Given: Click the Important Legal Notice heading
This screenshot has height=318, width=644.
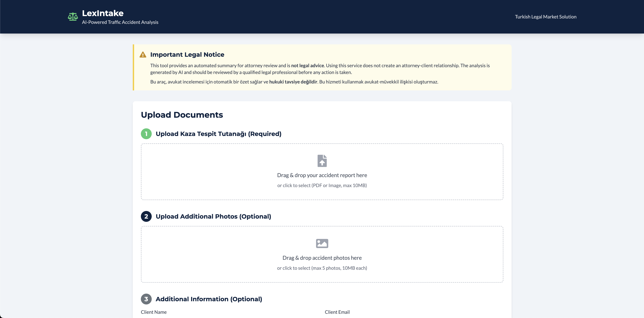Looking at the screenshot, I should pos(187,54).
